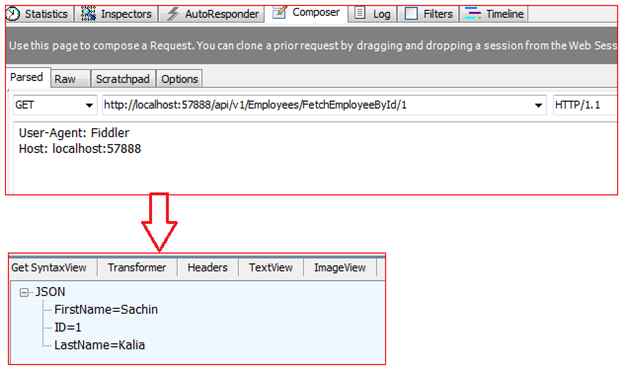Select the FirstName=Sachin tree node
The height and width of the screenshot is (371, 628).
[x=106, y=309]
